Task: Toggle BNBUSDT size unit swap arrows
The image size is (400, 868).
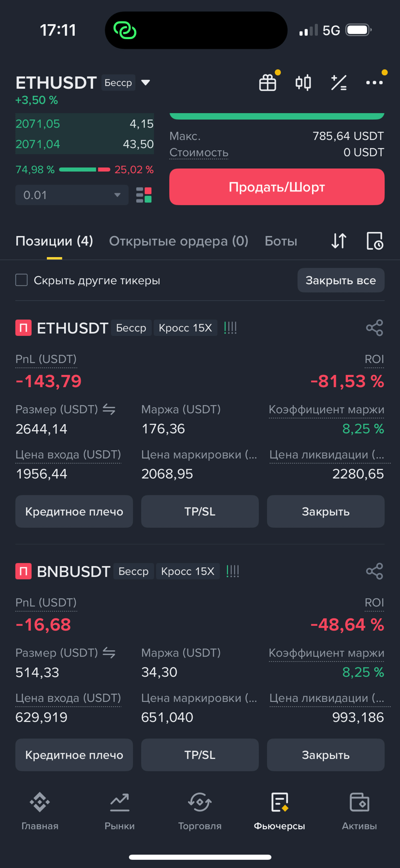Action: click(109, 653)
